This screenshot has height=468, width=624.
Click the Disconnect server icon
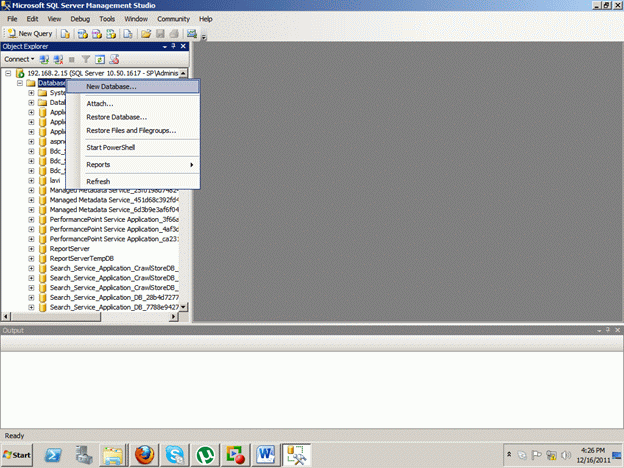[x=58, y=59]
